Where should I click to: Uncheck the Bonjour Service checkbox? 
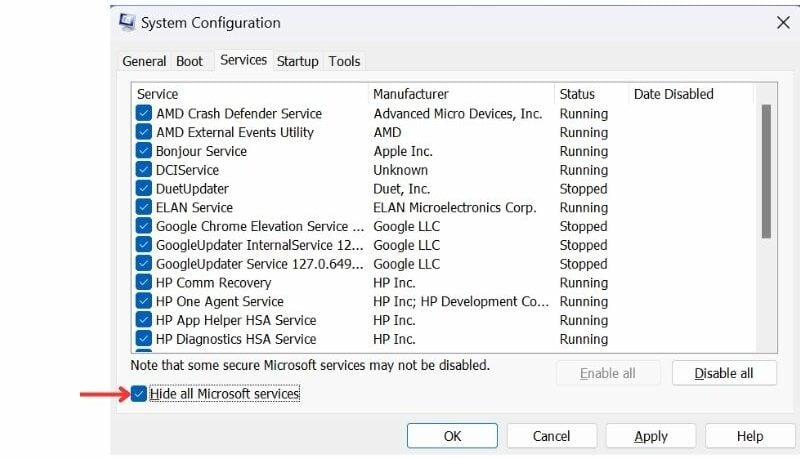point(144,151)
